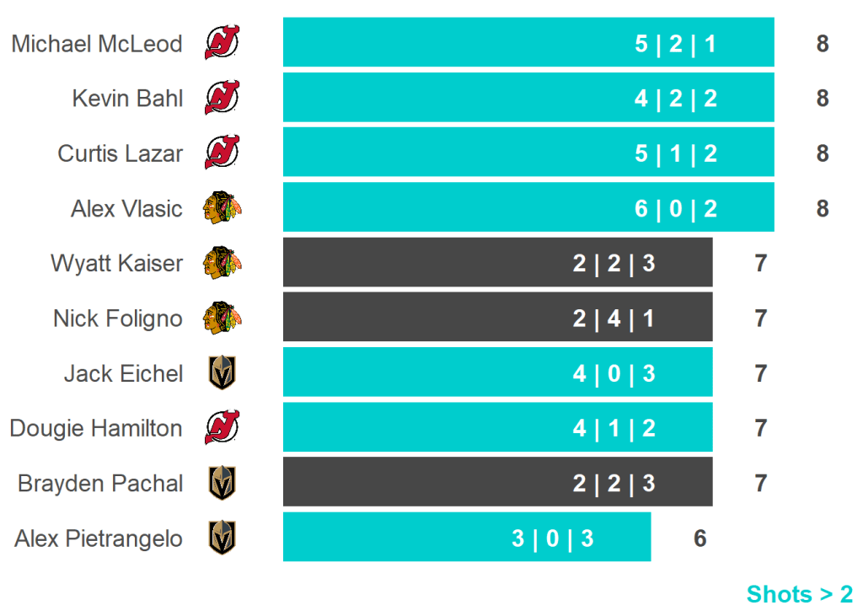Select the Alex Pietrangelo player name
Viewport: 863px width, 616px height.
click(x=99, y=538)
